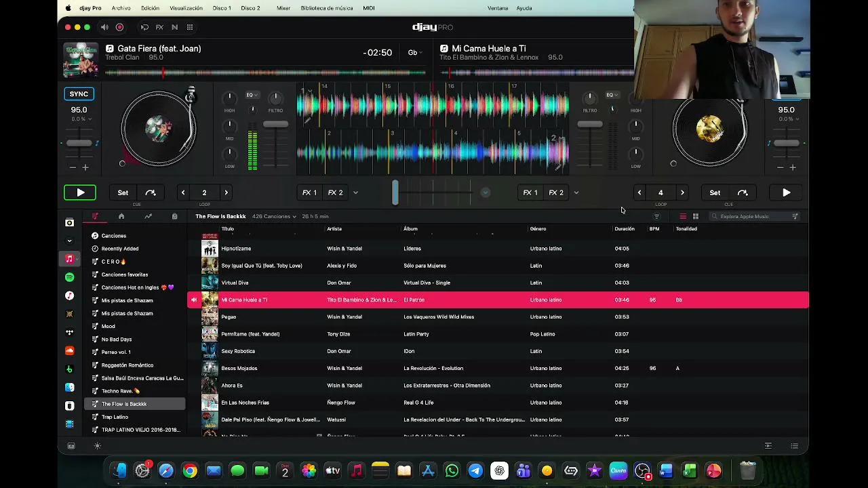
Task: Expand the deck 1 FX options chevron
Action: [355, 192]
